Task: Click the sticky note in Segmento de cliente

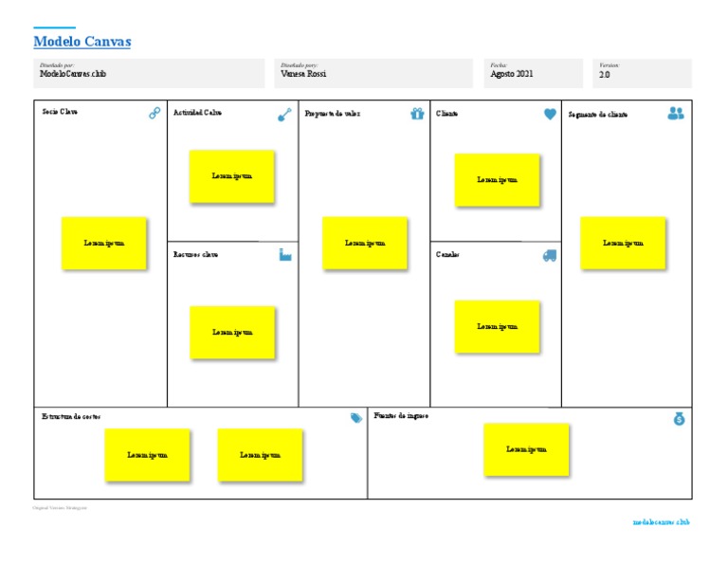Action: [623, 244]
